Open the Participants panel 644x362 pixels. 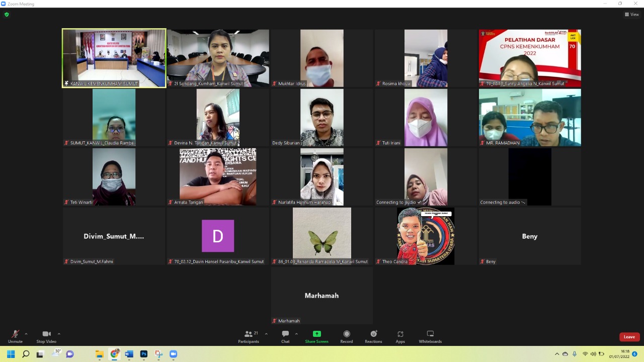[249, 336]
